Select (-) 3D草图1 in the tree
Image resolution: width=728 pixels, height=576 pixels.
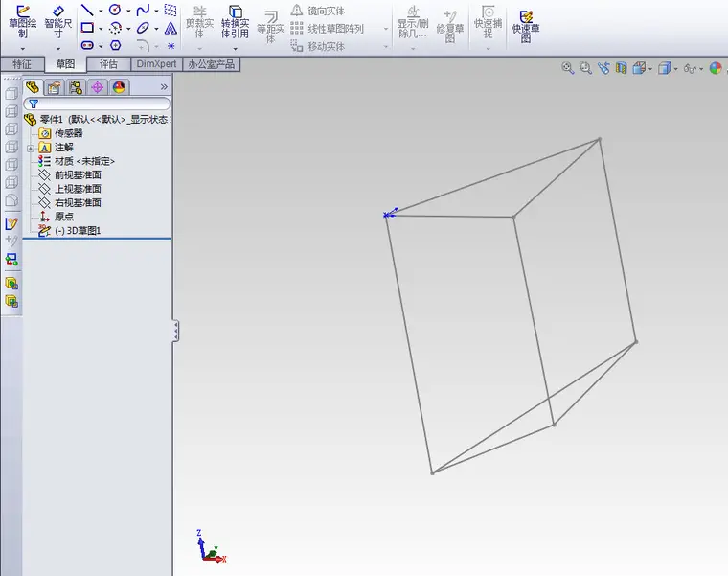(70, 230)
